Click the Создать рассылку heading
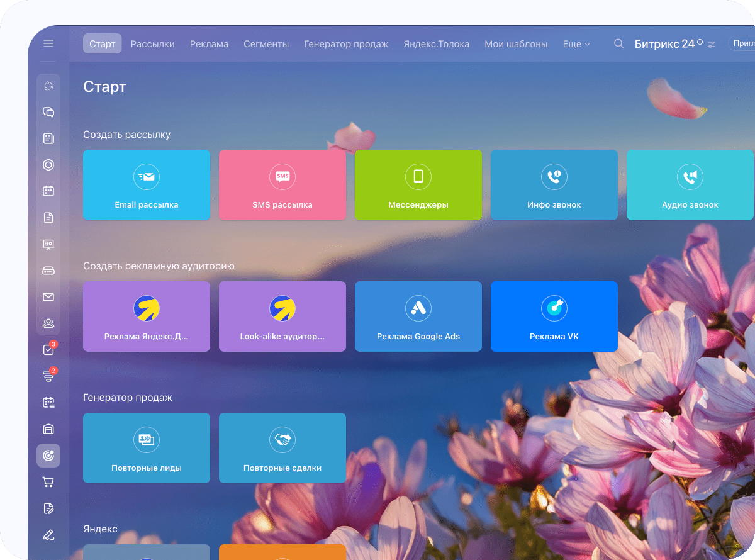755x560 pixels. tap(126, 135)
